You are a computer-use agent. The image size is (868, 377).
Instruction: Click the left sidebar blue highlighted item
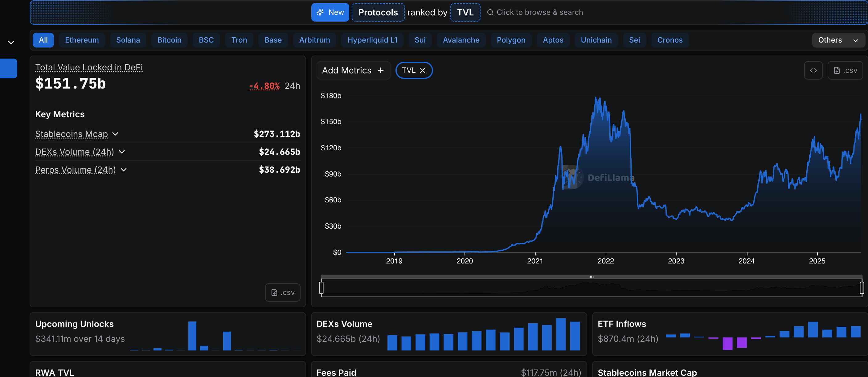tap(8, 68)
